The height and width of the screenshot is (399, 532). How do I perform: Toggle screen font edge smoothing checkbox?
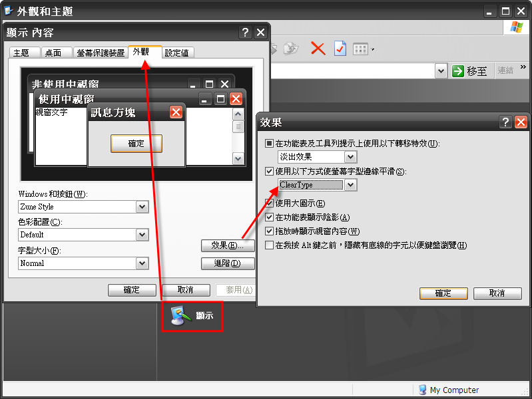pyautogui.click(x=269, y=171)
